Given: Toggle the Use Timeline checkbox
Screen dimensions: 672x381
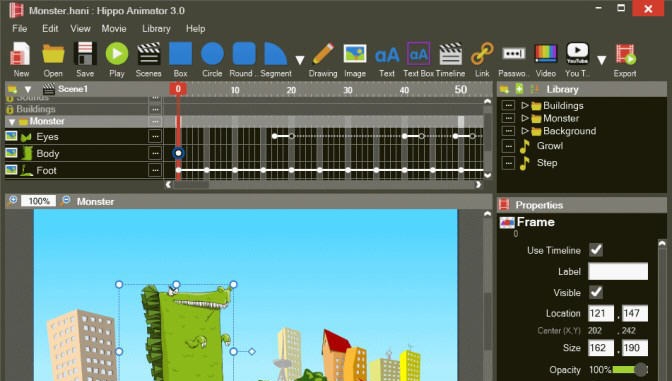Looking at the screenshot, I should pyautogui.click(x=596, y=250).
